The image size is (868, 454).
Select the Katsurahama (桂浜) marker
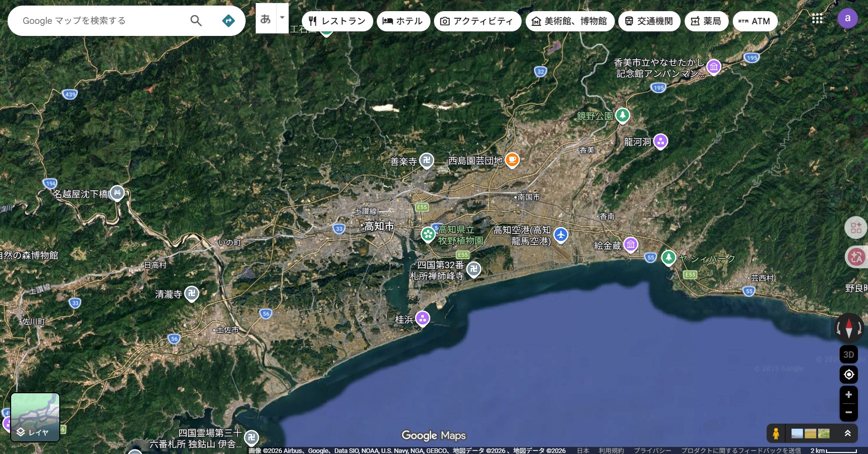[422, 318]
